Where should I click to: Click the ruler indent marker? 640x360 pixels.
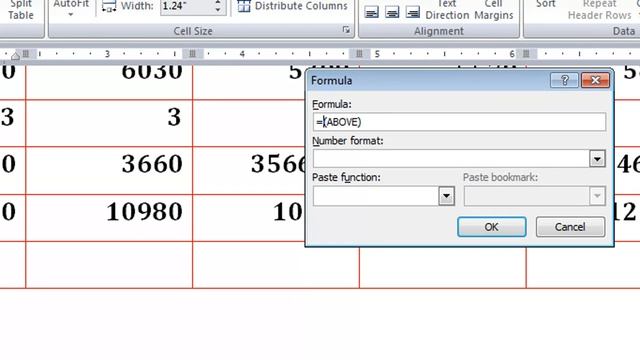point(16,56)
